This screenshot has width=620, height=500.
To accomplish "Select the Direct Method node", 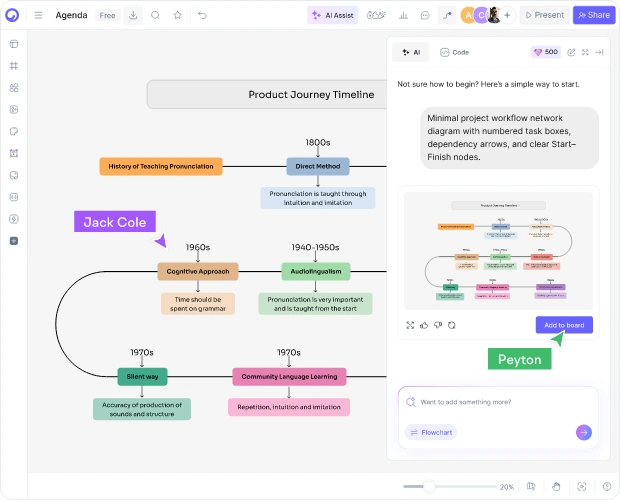I will coord(318,166).
